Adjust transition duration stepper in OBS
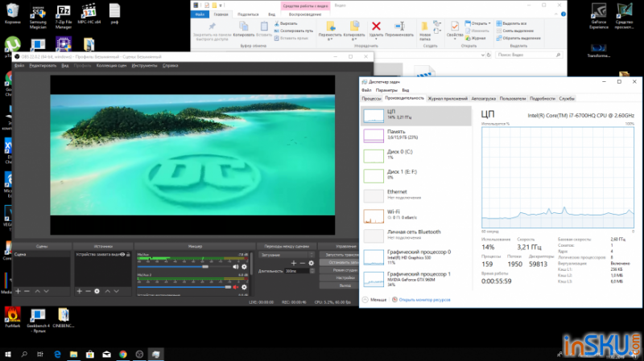 312,271
